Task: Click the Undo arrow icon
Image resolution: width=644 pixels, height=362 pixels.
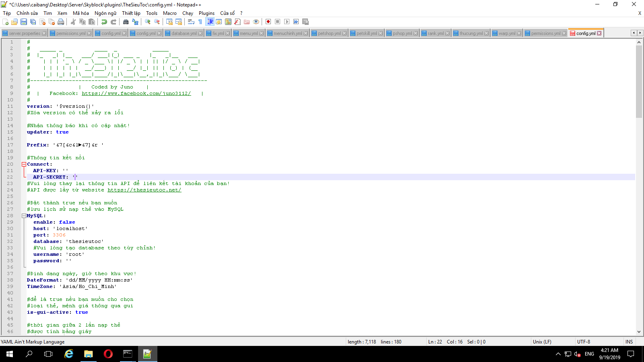Action: 104,22
